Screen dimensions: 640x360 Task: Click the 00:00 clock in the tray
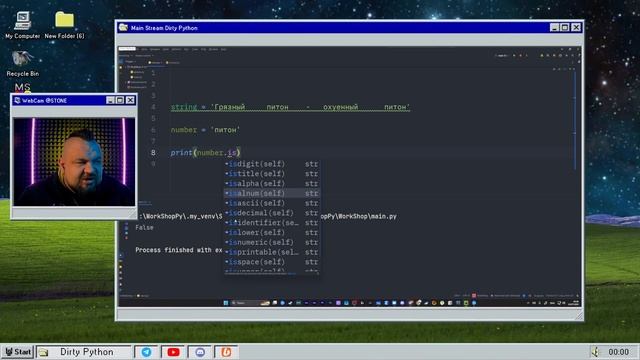618,352
